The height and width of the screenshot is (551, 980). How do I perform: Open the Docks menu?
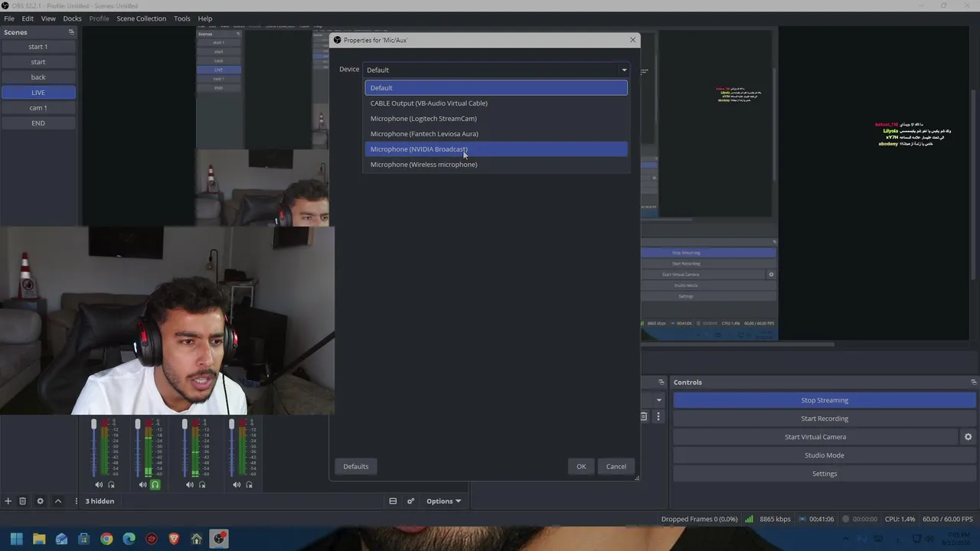[72, 18]
